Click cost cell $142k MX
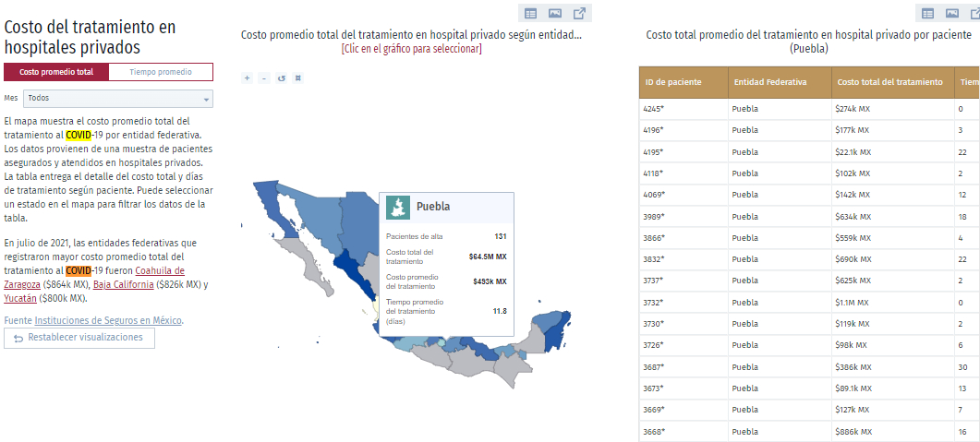The width and height of the screenshot is (980, 442). point(892,195)
